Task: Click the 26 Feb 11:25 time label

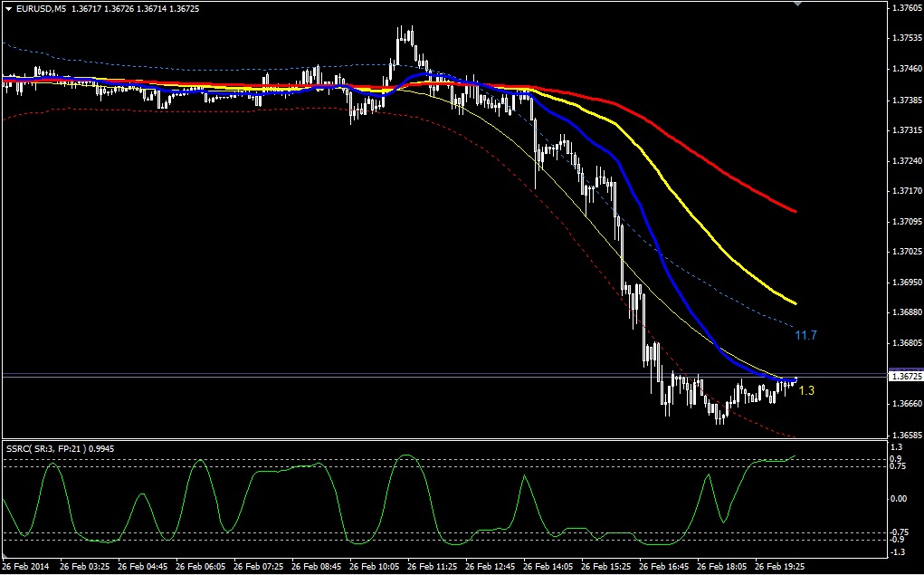Action: coord(432,567)
